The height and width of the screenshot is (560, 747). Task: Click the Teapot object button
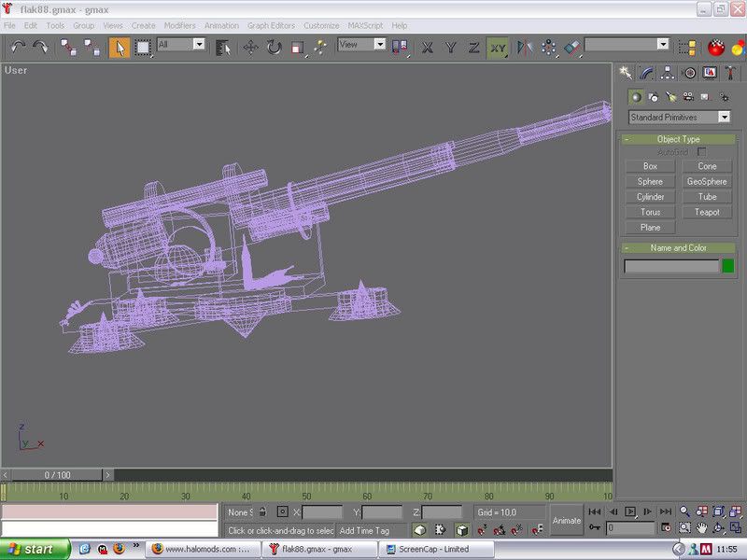click(707, 212)
